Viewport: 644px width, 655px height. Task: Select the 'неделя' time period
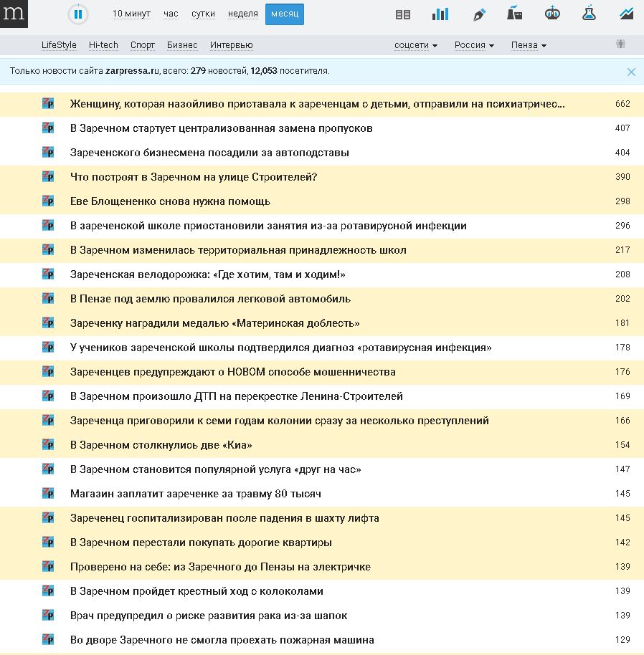(x=242, y=14)
